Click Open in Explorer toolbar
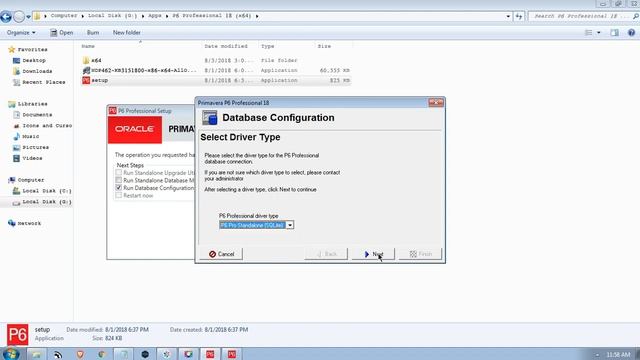640x360 pixels. (62, 33)
